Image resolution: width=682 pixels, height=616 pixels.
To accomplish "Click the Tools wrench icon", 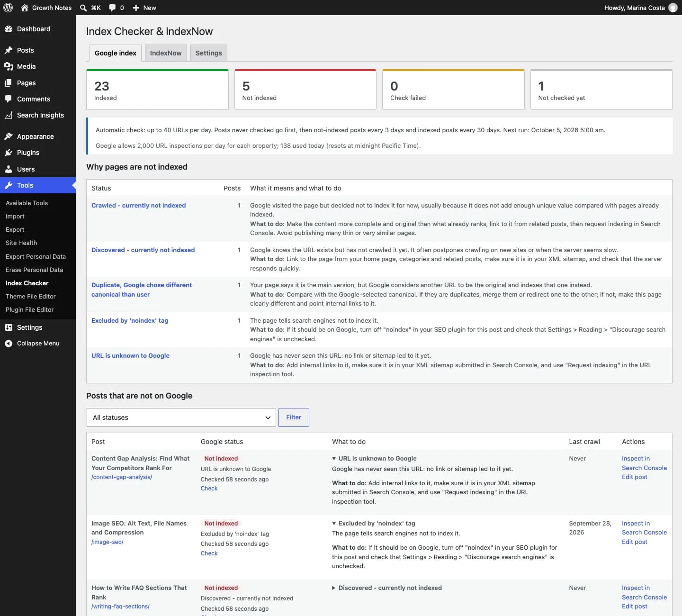I will click(9, 185).
